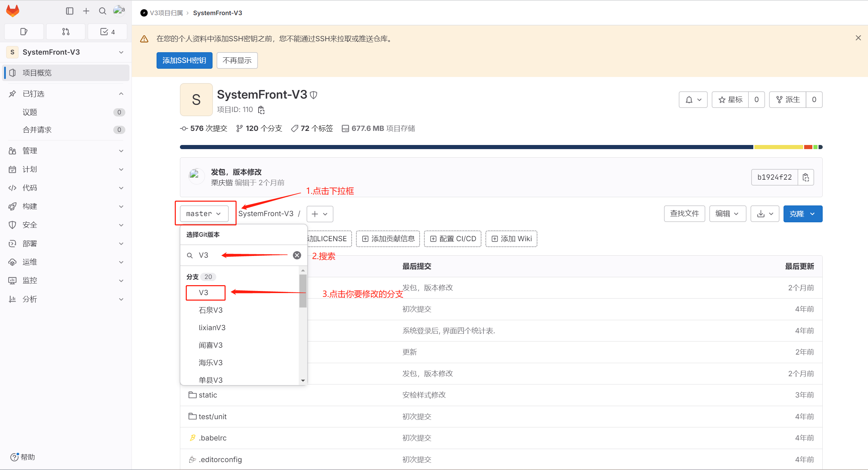Expand the 监控 menu
The height and width of the screenshot is (470, 868).
[65, 281]
